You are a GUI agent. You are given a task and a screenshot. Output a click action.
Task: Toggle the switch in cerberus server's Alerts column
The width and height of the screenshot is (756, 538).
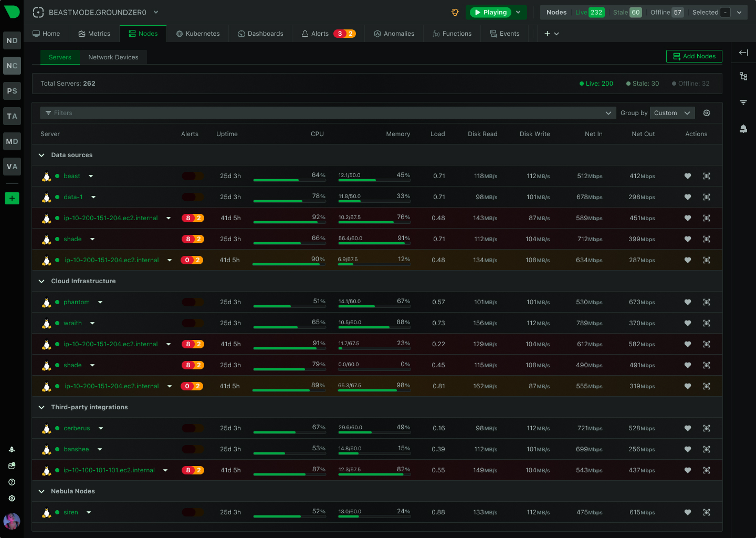(x=193, y=428)
